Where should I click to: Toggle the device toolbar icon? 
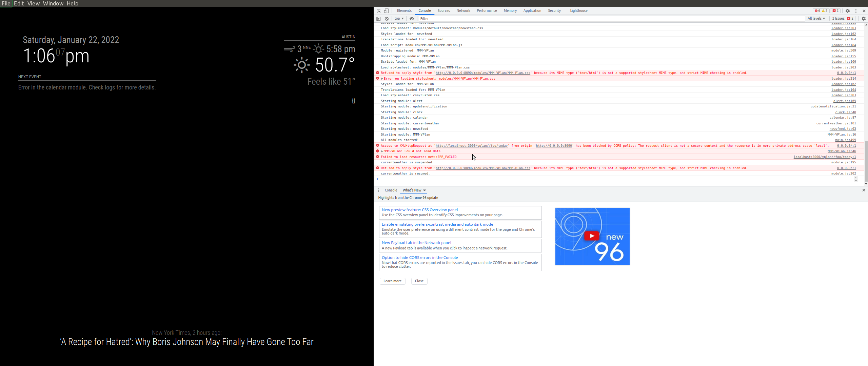(386, 11)
